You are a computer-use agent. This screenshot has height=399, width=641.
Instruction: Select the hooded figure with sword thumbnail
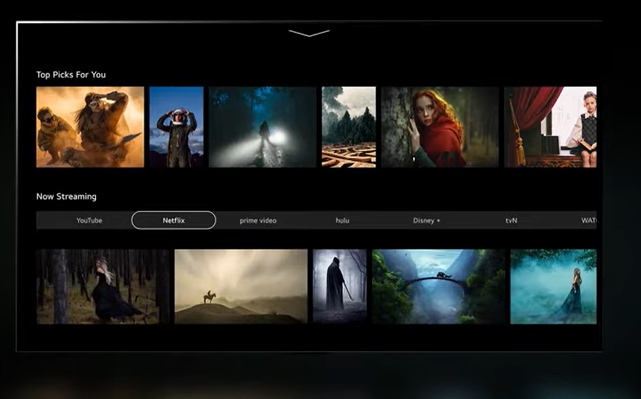(340, 287)
